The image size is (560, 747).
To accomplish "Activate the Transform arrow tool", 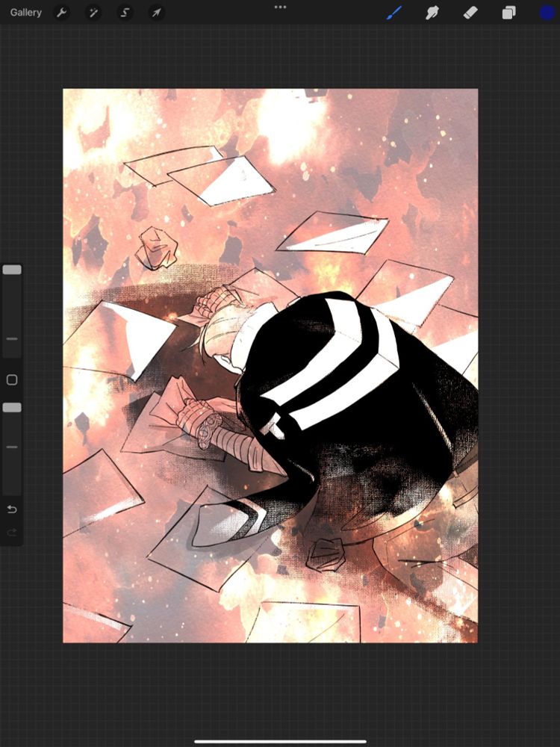I will 157,13.
